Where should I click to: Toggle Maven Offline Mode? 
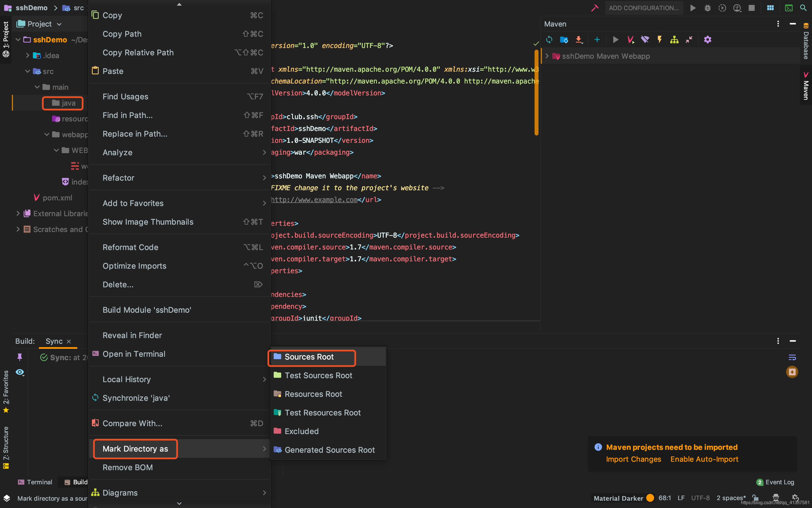coord(645,40)
